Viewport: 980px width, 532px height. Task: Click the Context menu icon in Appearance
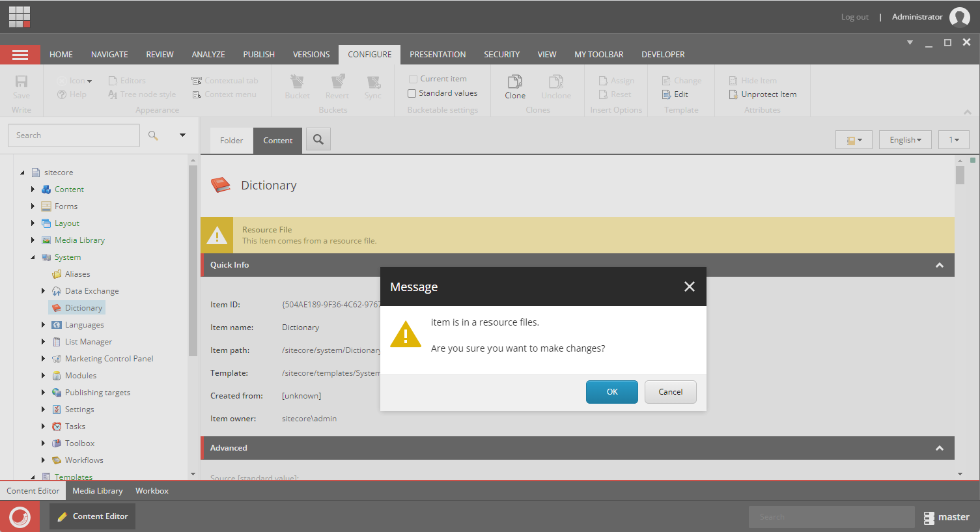(x=197, y=94)
